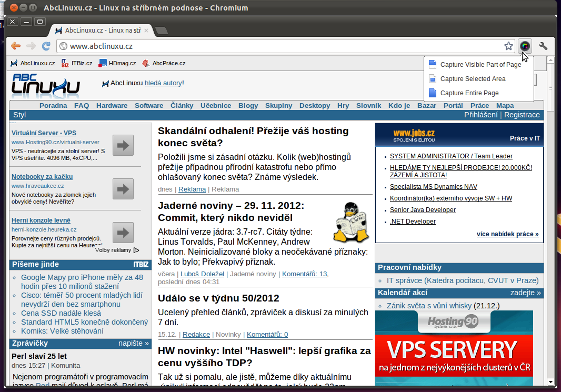Click the arrow button for Herní konzole levně ad
The image size is (561, 392).
pyautogui.click(x=123, y=233)
